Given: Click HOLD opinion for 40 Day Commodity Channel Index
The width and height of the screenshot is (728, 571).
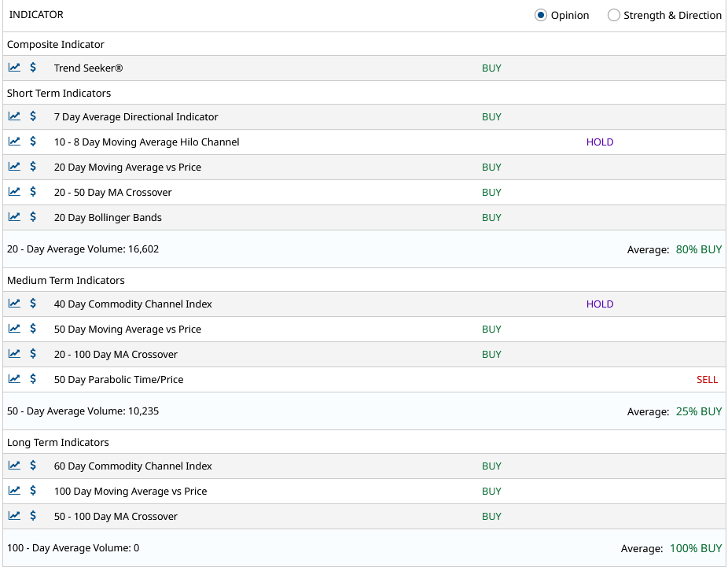Looking at the screenshot, I should coord(600,304).
